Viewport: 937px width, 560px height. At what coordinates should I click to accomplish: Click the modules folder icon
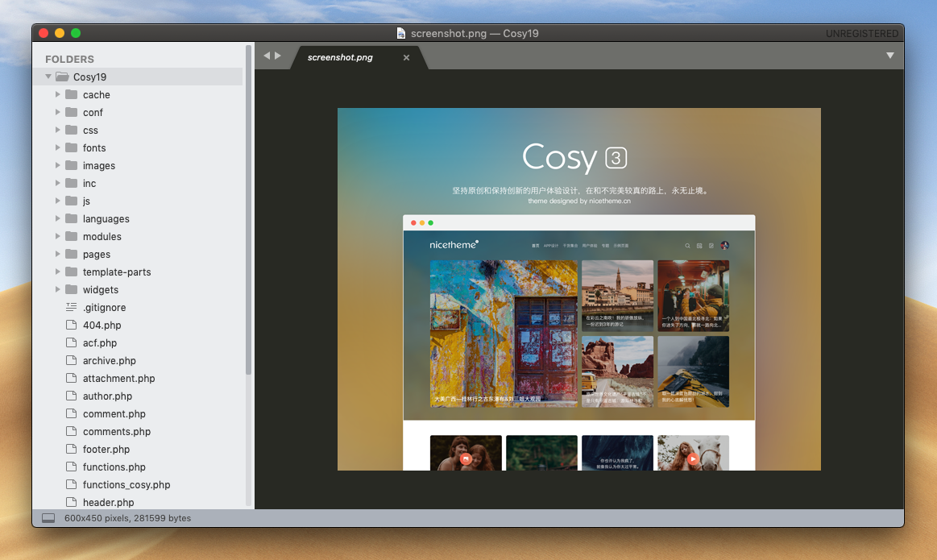(72, 236)
